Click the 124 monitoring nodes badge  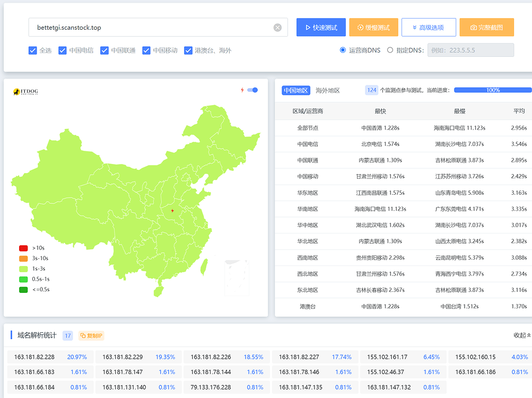[372, 90]
